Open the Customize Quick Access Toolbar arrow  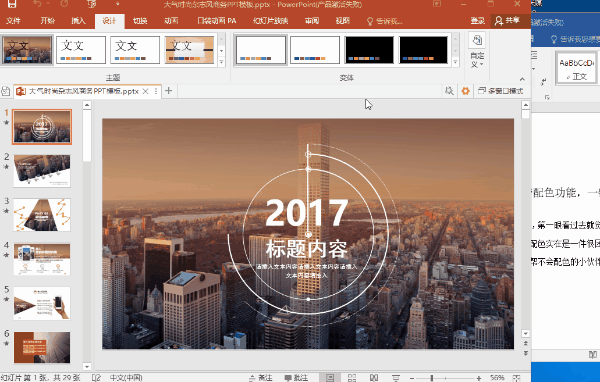117,4
